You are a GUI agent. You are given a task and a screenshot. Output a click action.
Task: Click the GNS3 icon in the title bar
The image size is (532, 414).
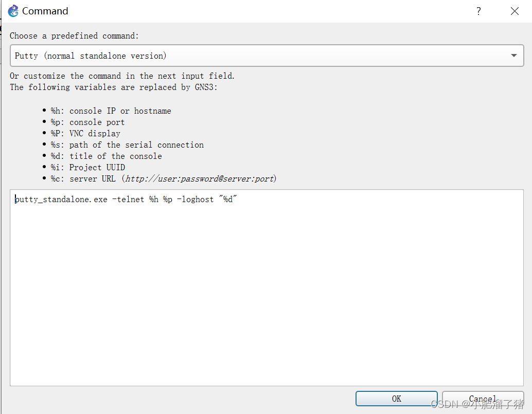click(x=13, y=11)
